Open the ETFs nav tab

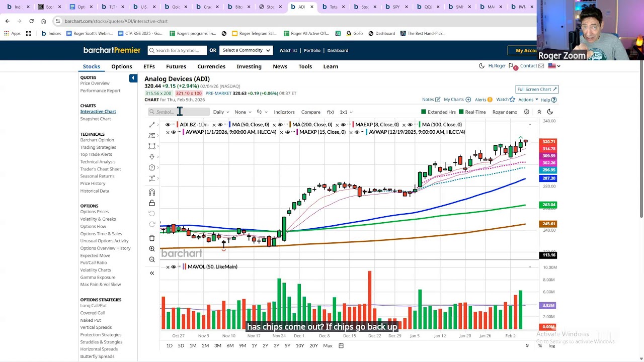click(149, 66)
